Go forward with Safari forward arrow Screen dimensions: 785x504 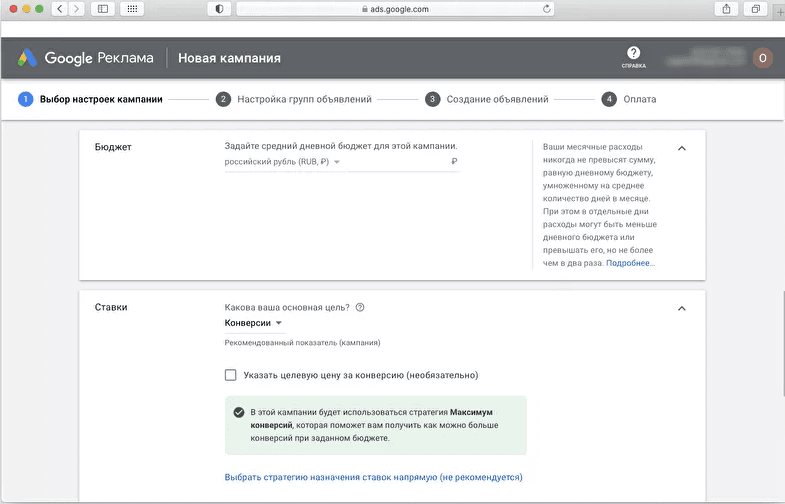pyautogui.click(x=77, y=9)
